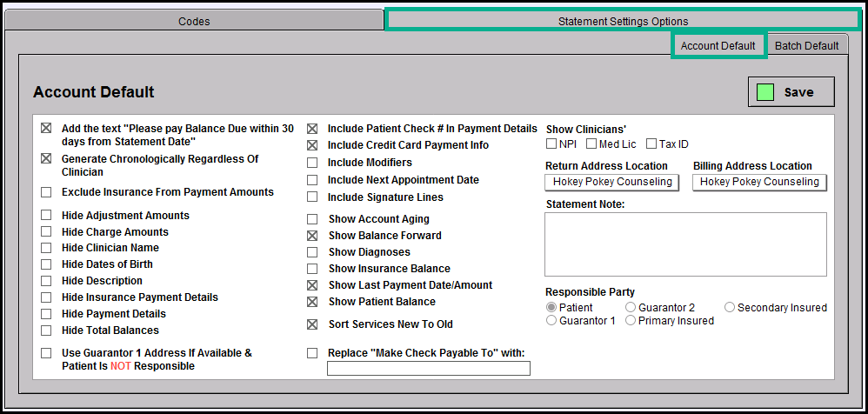
Task: Select the Batch Default tab
Action: tap(805, 45)
